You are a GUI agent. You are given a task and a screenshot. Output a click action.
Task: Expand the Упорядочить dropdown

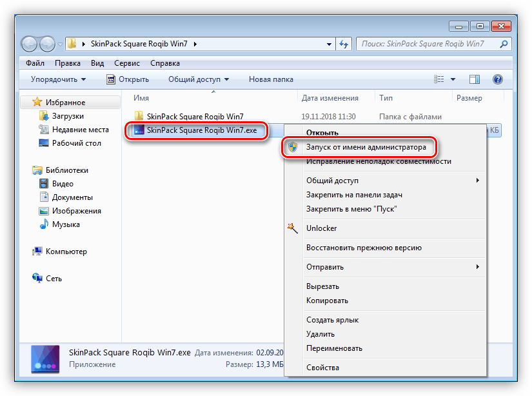[x=58, y=79]
